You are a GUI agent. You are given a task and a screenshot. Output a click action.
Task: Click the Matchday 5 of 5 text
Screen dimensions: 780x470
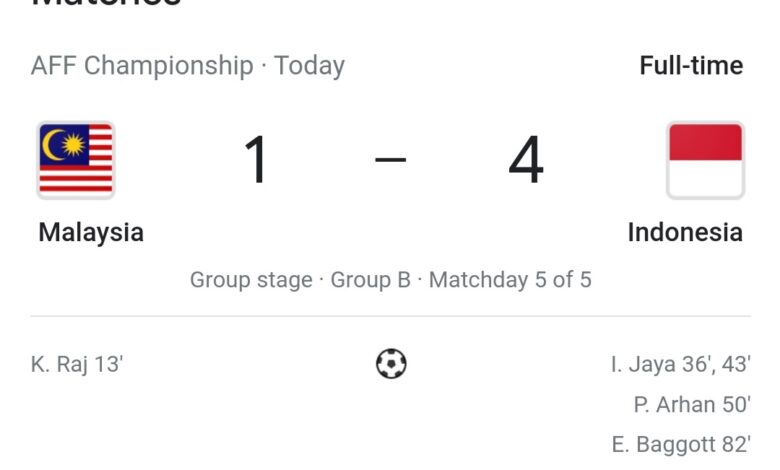[x=510, y=280]
